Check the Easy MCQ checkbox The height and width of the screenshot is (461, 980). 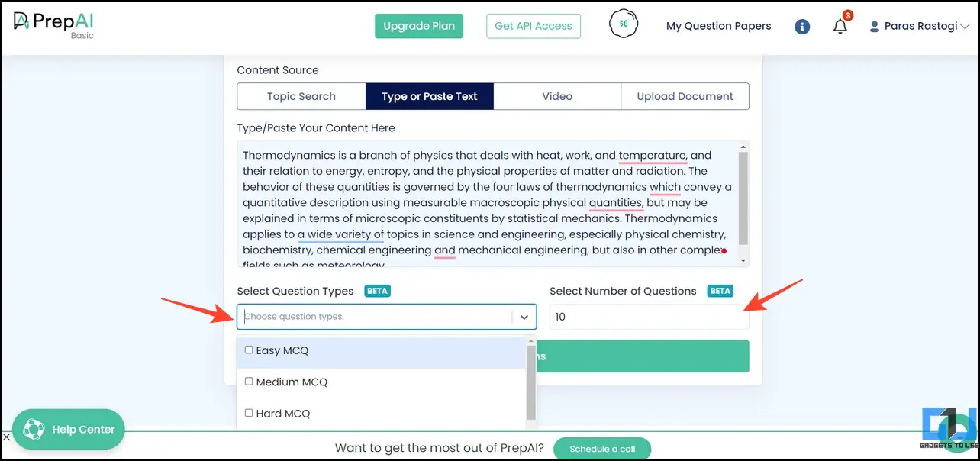(x=249, y=350)
